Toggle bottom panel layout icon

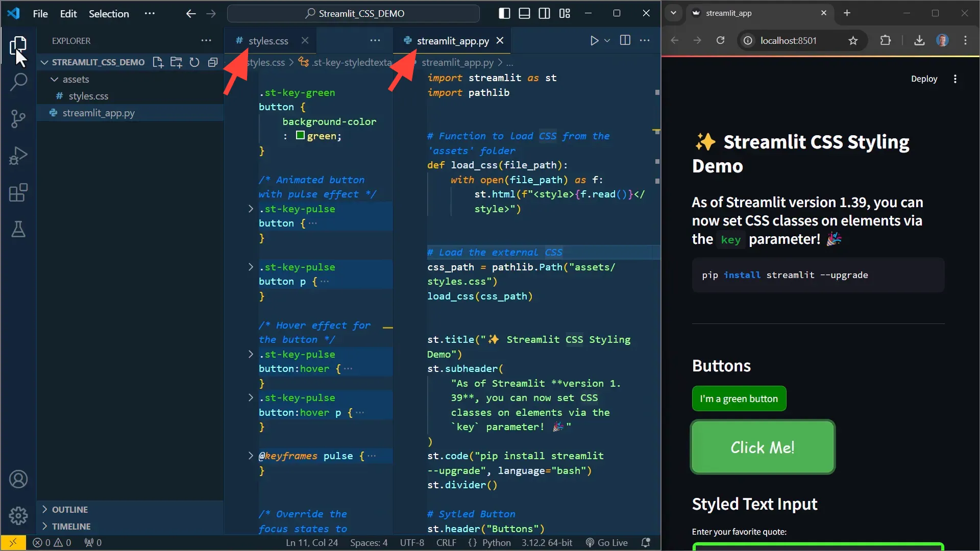pyautogui.click(x=524, y=13)
